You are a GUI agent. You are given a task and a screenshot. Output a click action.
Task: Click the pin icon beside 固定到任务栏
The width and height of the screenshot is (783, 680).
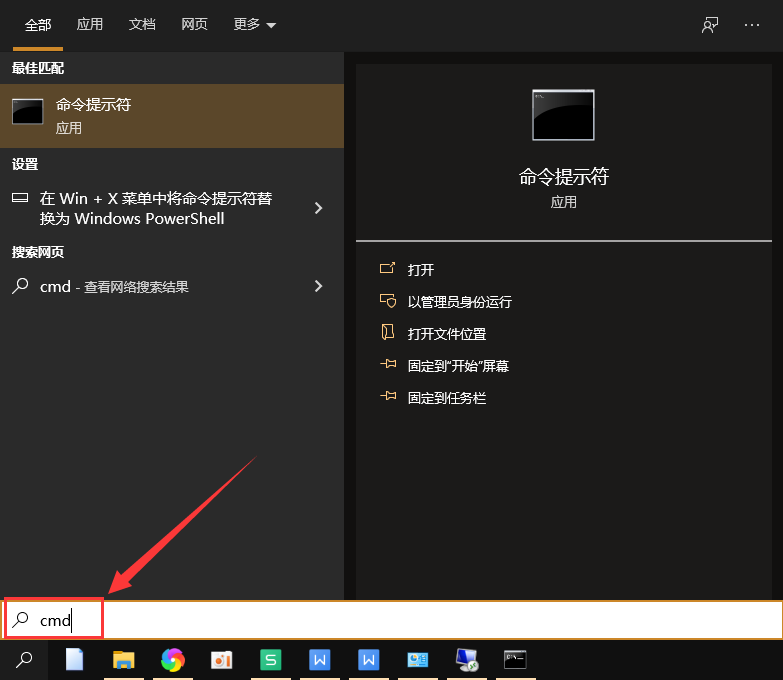pyautogui.click(x=388, y=396)
